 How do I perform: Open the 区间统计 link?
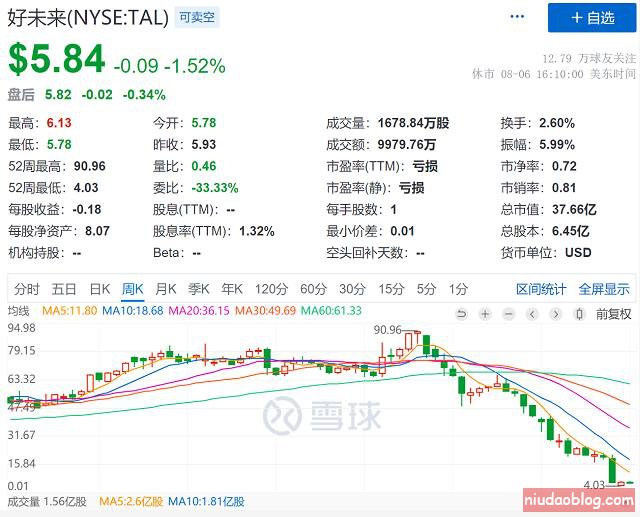(x=541, y=289)
